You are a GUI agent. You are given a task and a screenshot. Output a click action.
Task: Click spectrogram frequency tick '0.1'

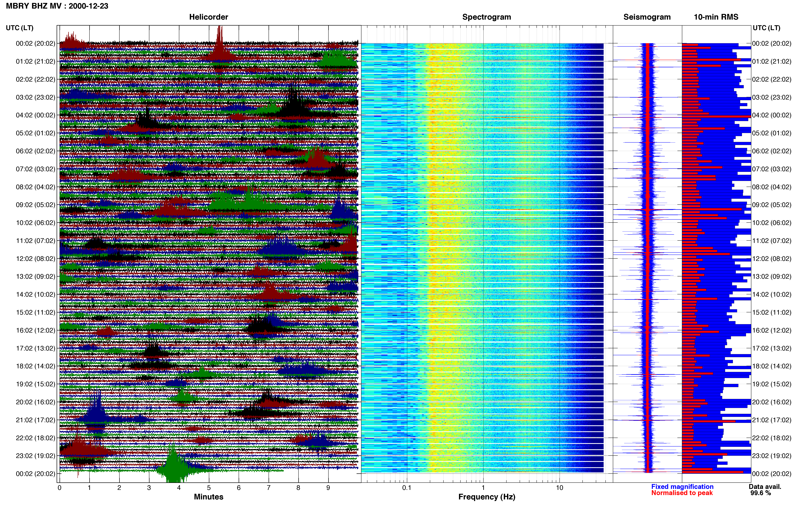[x=407, y=487]
